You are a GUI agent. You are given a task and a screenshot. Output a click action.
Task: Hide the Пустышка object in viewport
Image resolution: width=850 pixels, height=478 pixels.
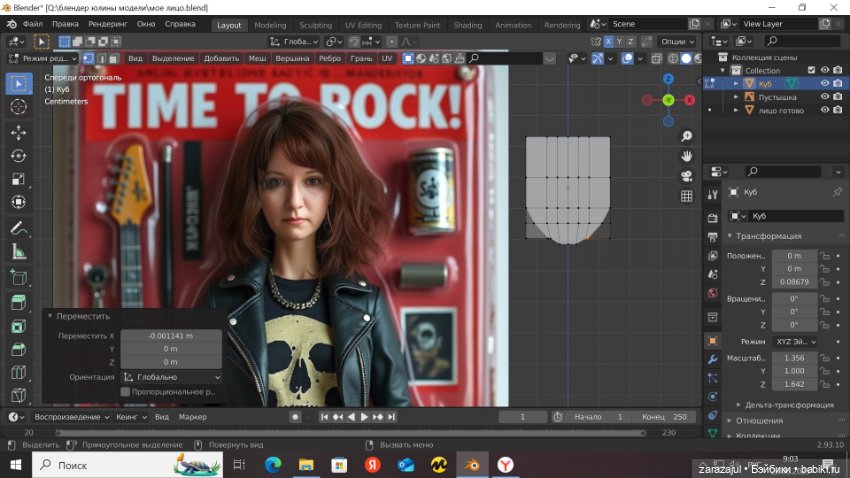click(825, 96)
